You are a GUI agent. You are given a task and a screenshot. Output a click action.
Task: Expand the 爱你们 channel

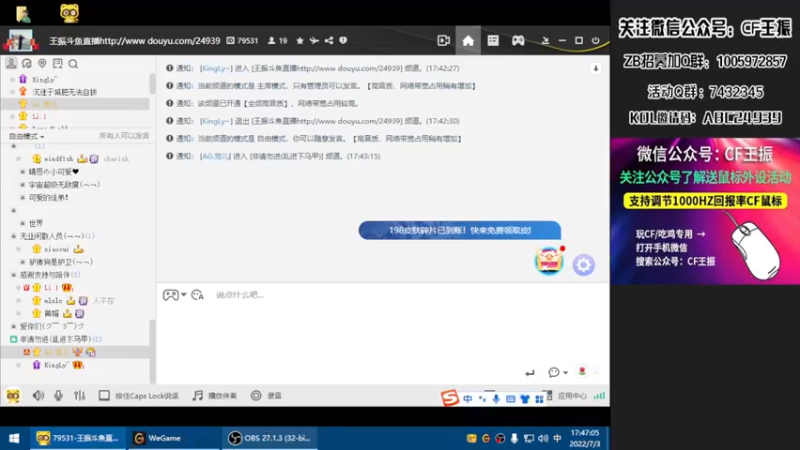14,326
